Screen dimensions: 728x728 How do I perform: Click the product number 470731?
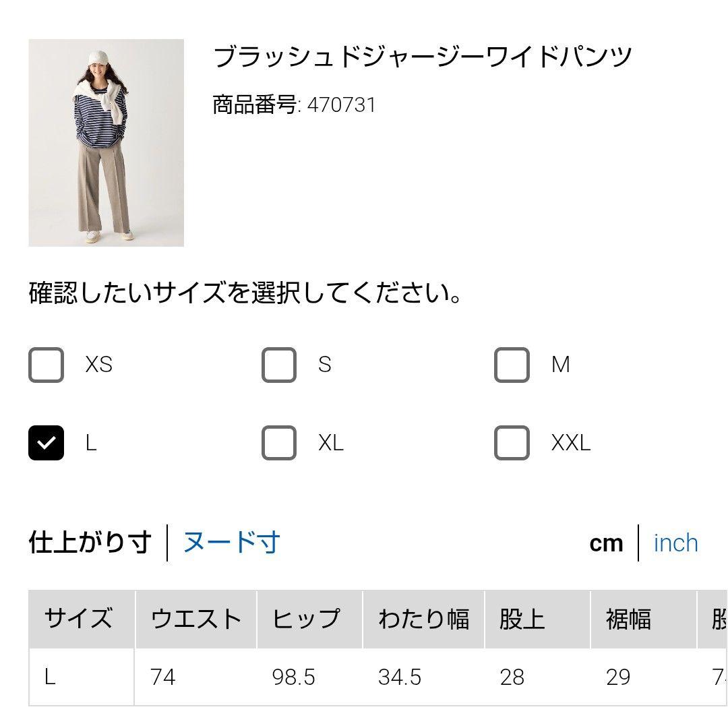click(341, 105)
